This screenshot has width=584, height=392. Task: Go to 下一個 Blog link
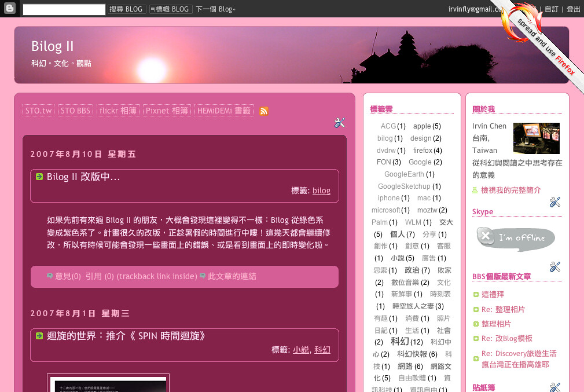pyautogui.click(x=215, y=9)
